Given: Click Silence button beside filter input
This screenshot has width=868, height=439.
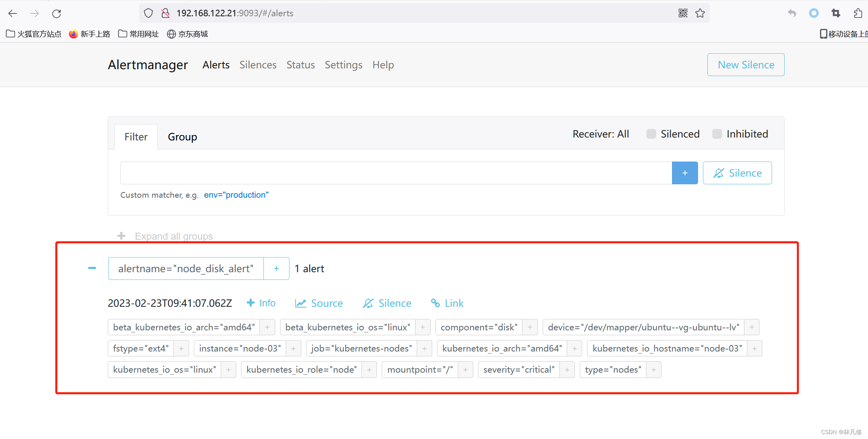Looking at the screenshot, I should pos(737,173).
